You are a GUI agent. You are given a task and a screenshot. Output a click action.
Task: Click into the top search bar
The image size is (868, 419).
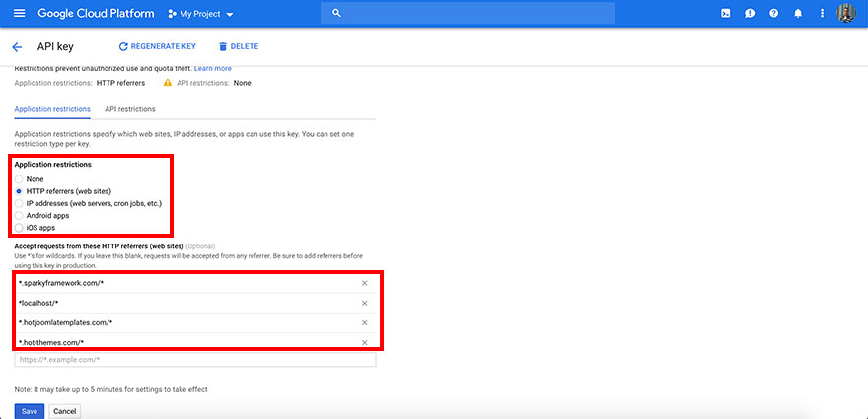tap(468, 13)
